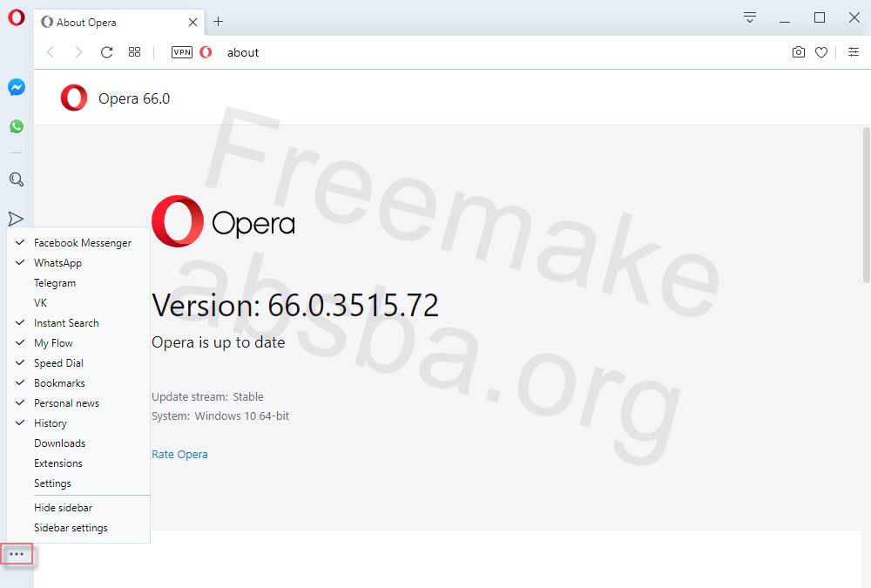Viewport: 871px width, 588px height.
Task: Open a new tab with plus button
Action: [x=219, y=22]
